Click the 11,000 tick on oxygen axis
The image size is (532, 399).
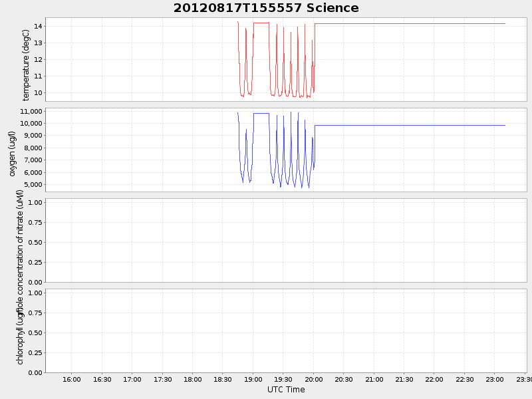pyautogui.click(x=31, y=112)
